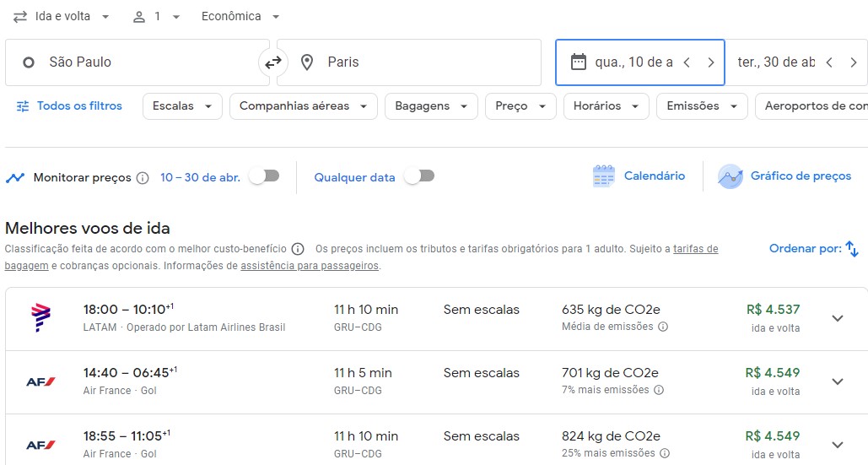Image resolution: width=868 pixels, height=465 pixels.
Task: Open the Bagagens filter chip
Action: (x=430, y=106)
